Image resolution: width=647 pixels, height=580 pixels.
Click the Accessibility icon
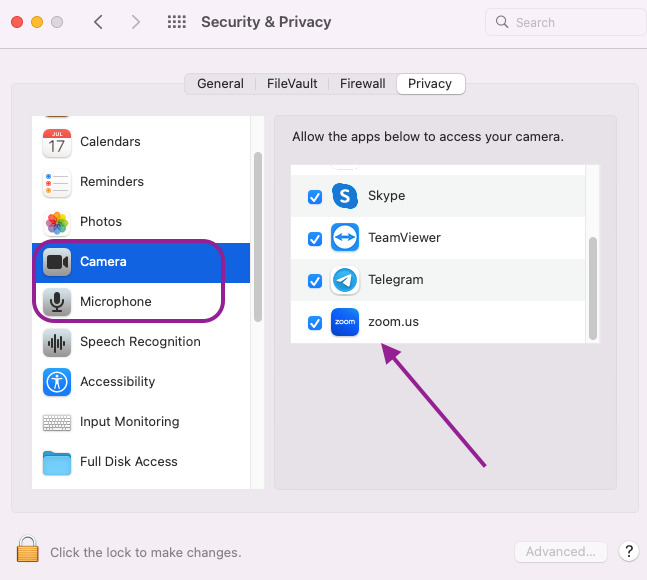(x=57, y=382)
